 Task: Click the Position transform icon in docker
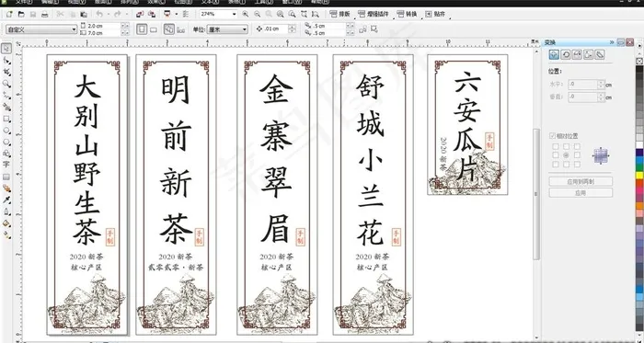tap(554, 54)
